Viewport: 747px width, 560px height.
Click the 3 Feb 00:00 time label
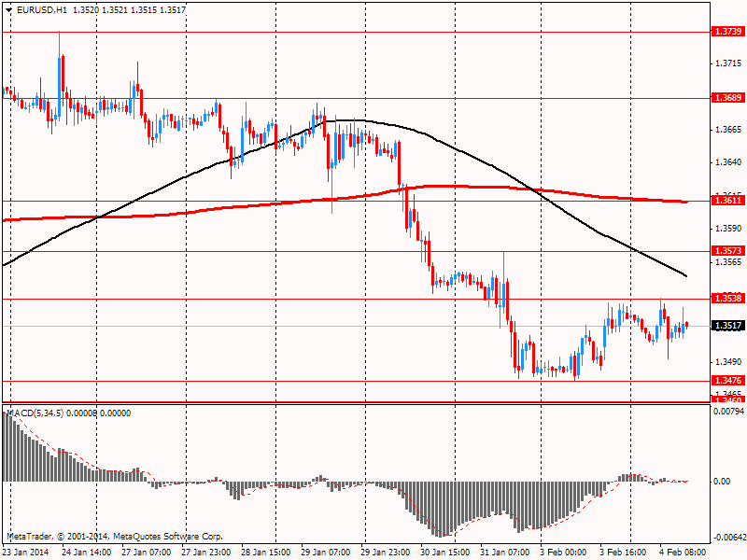564,553
